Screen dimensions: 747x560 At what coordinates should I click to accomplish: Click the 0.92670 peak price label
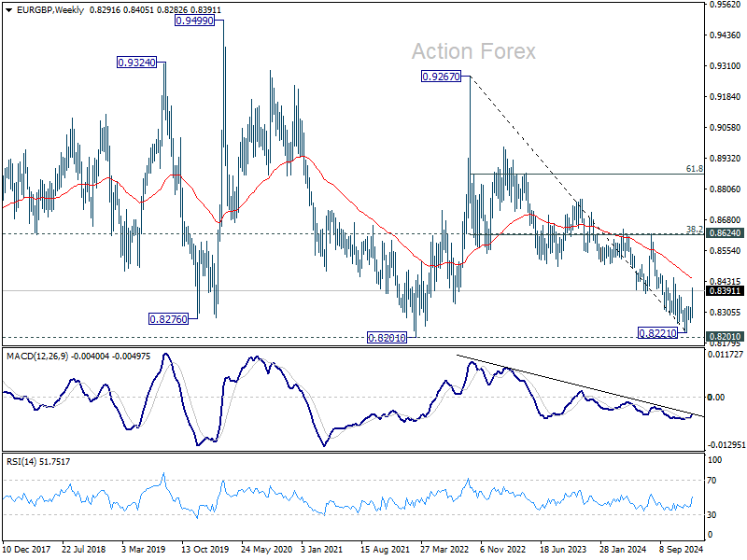click(x=441, y=77)
